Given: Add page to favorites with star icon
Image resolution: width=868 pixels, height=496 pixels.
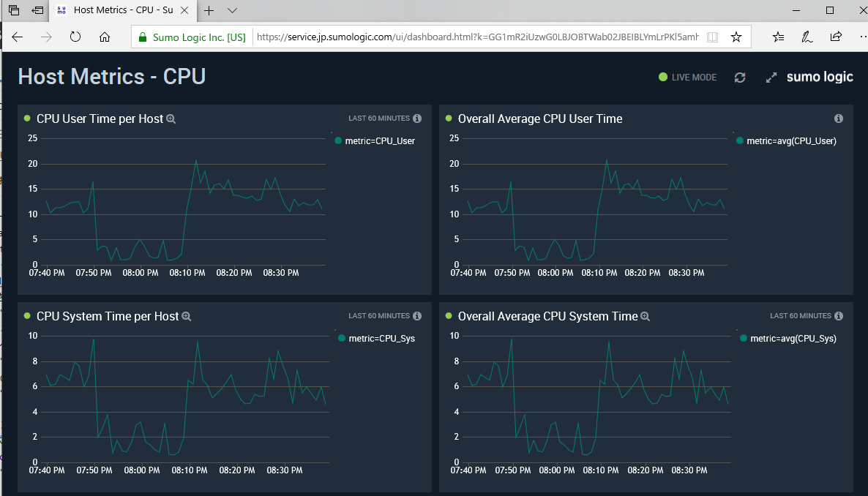Looking at the screenshot, I should tap(736, 37).
